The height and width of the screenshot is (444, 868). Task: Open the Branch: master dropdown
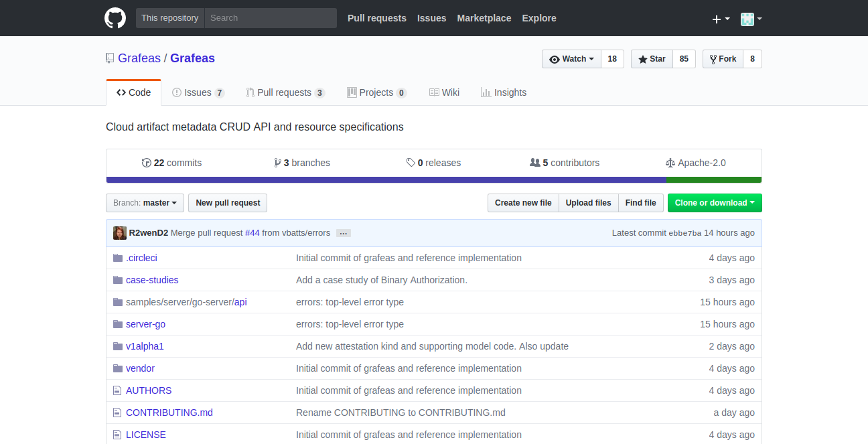145,203
